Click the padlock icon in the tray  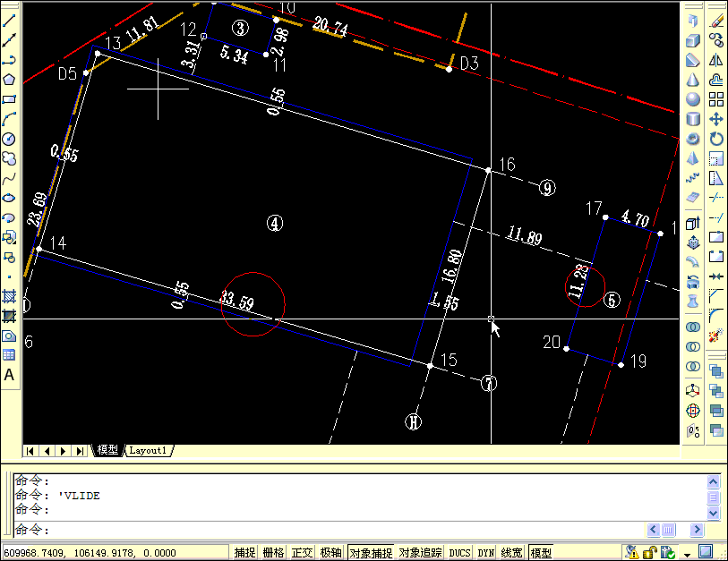[x=647, y=552]
